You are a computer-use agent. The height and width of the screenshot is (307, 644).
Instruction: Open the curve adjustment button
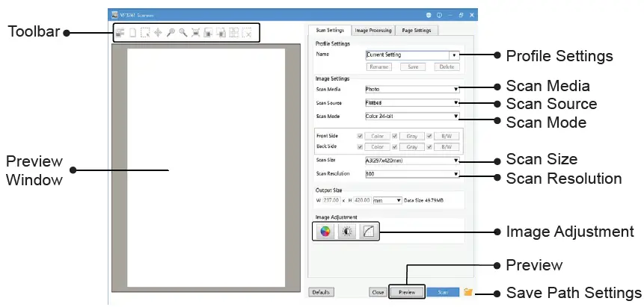[369, 232]
